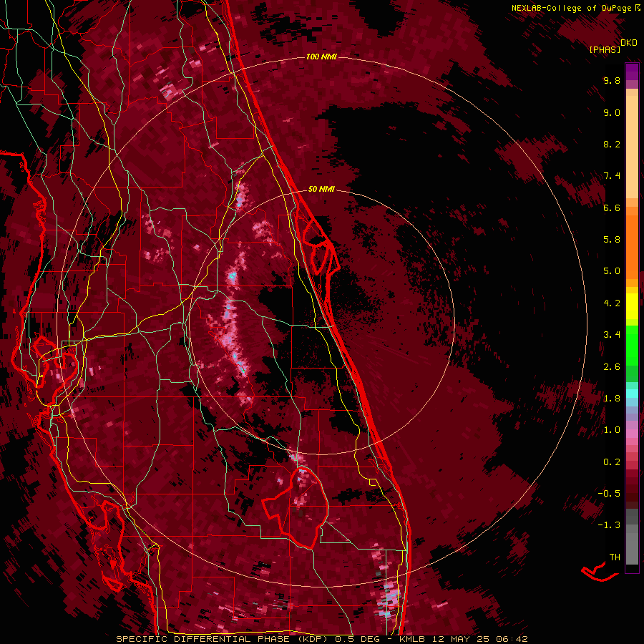Click the 7.4 scale value
The image size is (644, 644).
pos(612,176)
